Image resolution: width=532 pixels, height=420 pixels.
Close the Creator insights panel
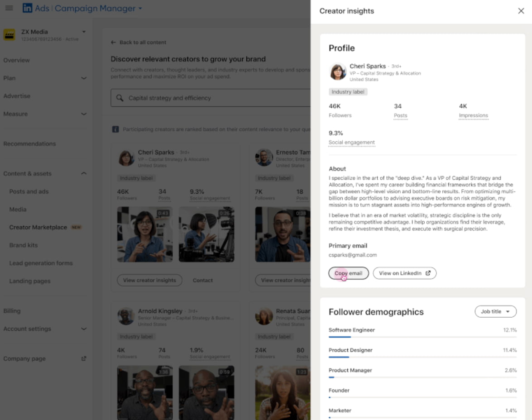coord(521,11)
